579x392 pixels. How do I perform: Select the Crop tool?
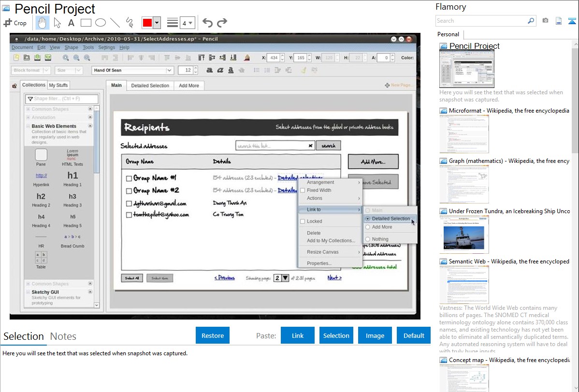point(15,23)
